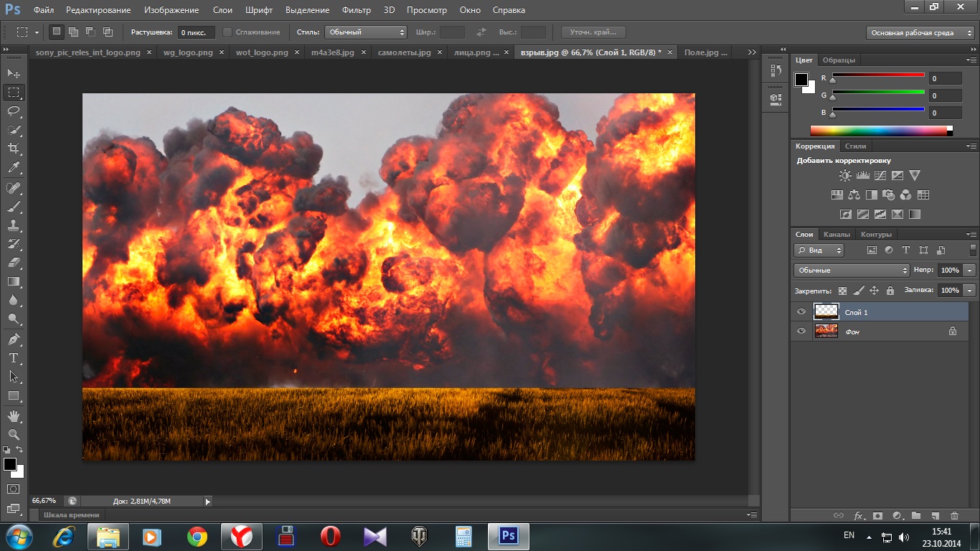980x551 pixels.
Task: Open the Стиль dropdown
Action: [x=366, y=32]
